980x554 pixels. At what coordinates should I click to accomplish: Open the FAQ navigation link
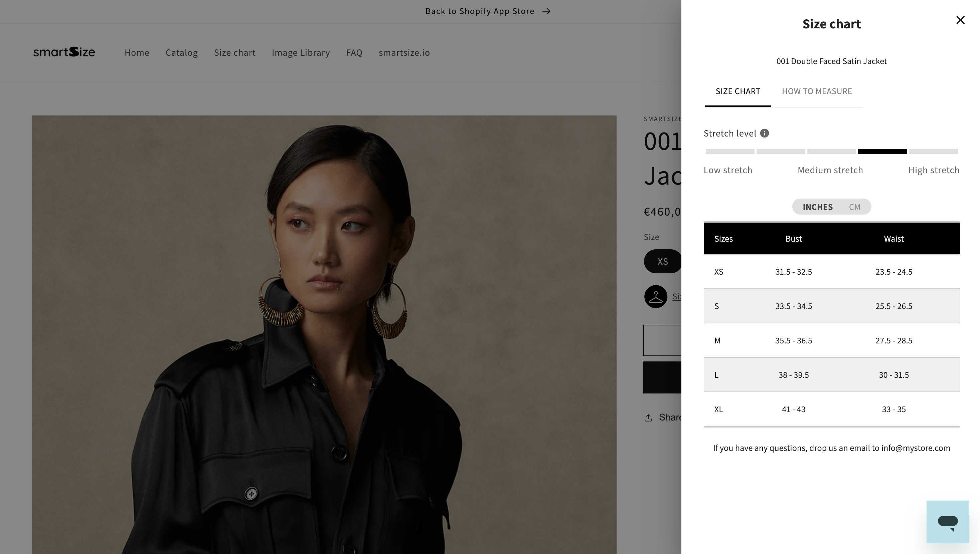354,52
